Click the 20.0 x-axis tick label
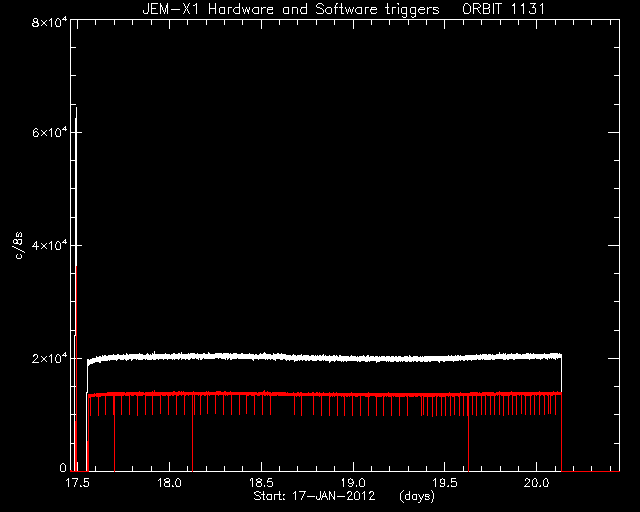Image resolution: width=640 pixels, height=512 pixels. (x=536, y=483)
